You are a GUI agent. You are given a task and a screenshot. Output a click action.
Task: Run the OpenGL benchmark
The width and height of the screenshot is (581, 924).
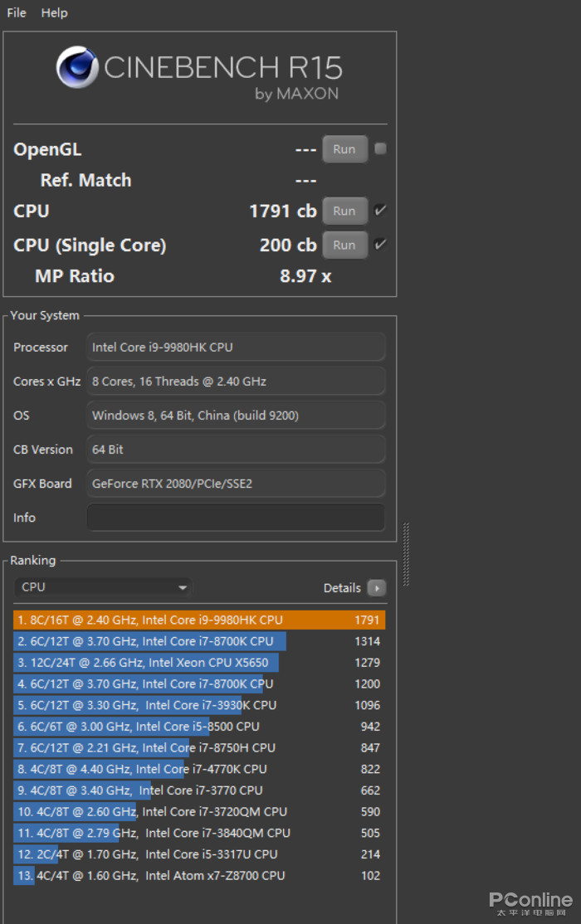tap(344, 149)
